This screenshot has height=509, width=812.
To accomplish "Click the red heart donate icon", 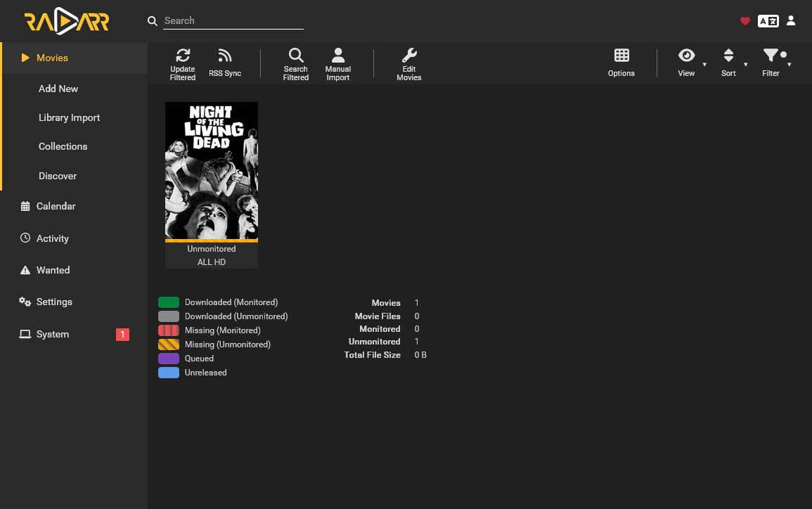I will pyautogui.click(x=745, y=20).
